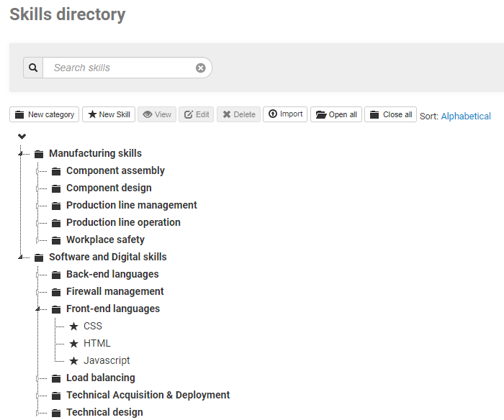The image size is (504, 420).
Task: Collapse the Manufacturing skills category
Action: 21,153
